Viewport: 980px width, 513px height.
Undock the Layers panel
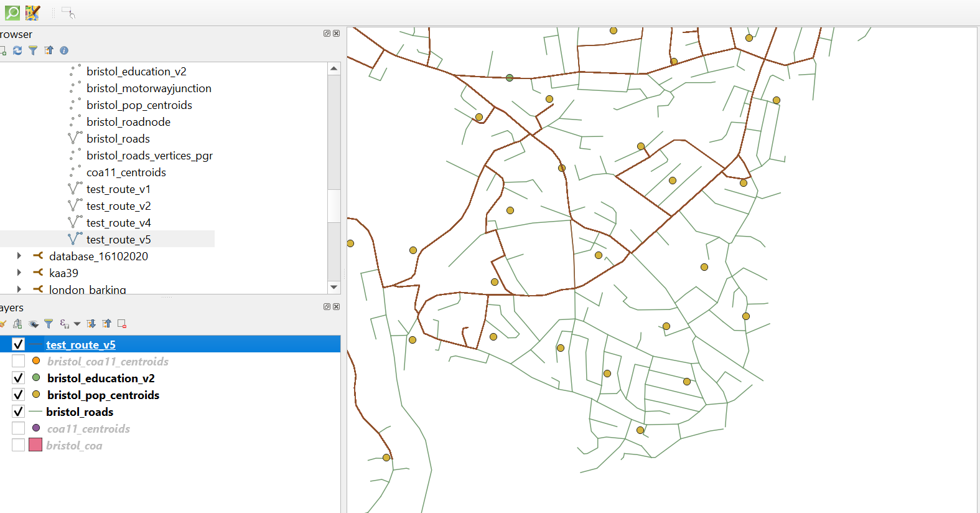point(327,307)
